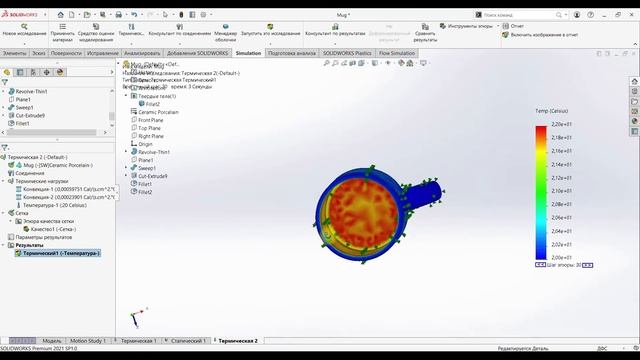The image size is (640, 360).
Task: Select the Конвекция-1 thermal load
Action: tap(69, 189)
